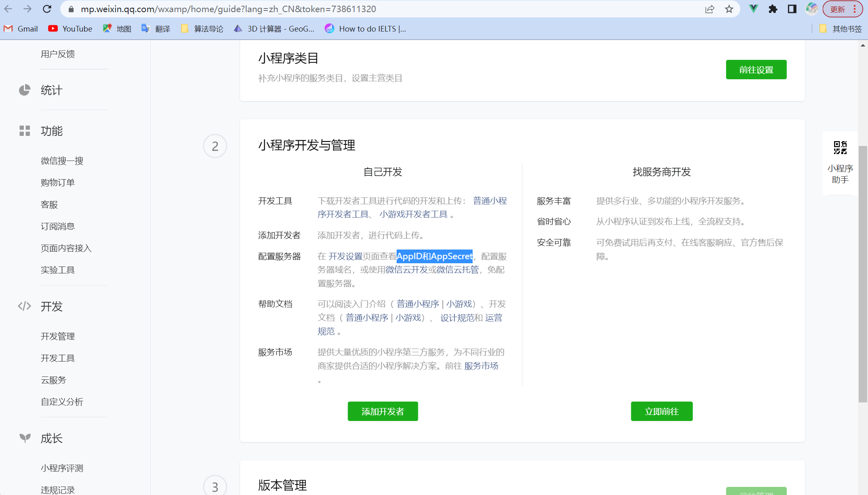
Task: Open the browser extensions puzzle icon
Action: 773,9
